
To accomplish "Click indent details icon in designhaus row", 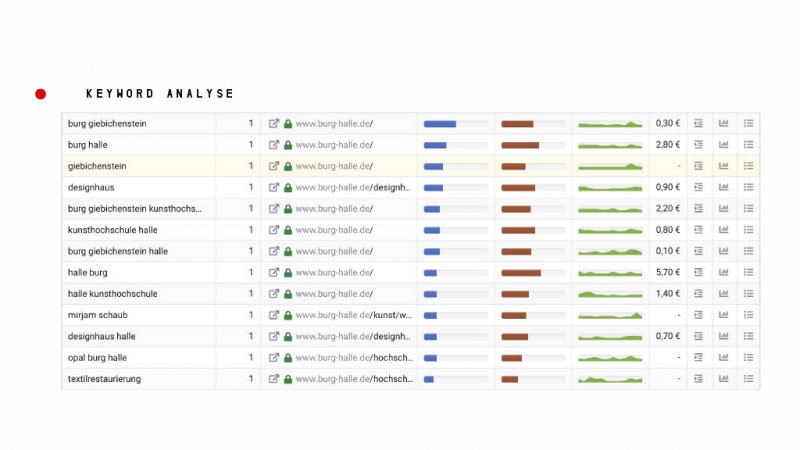I will (x=699, y=187).
